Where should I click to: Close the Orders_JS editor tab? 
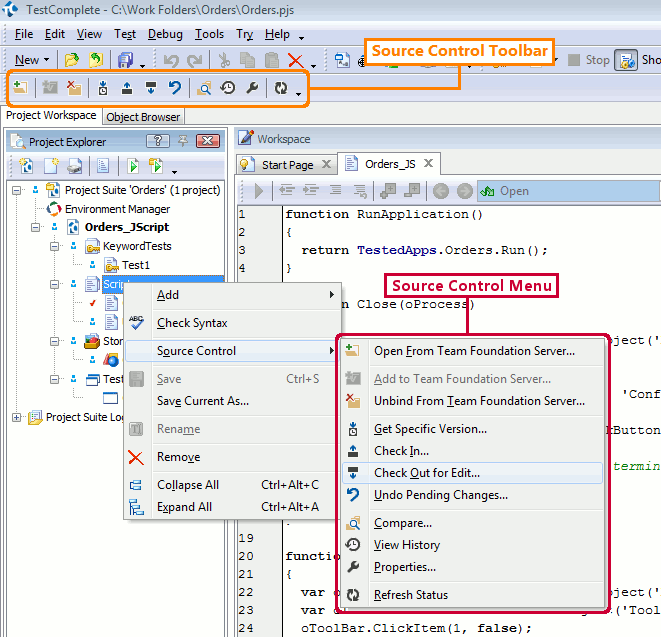[x=428, y=164]
